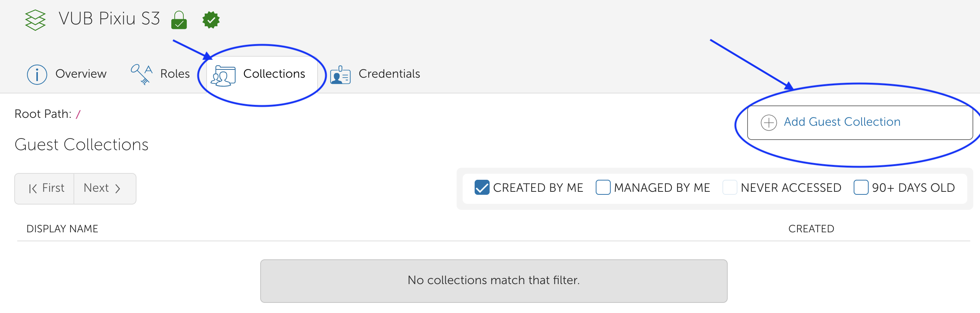
Task: Click the green padlock icon
Action: pyautogui.click(x=179, y=20)
